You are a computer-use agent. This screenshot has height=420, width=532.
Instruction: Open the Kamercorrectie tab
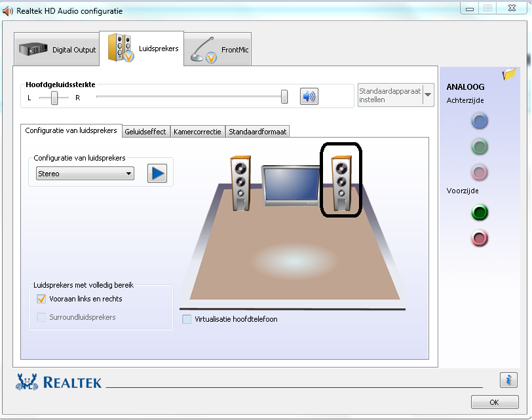point(197,132)
